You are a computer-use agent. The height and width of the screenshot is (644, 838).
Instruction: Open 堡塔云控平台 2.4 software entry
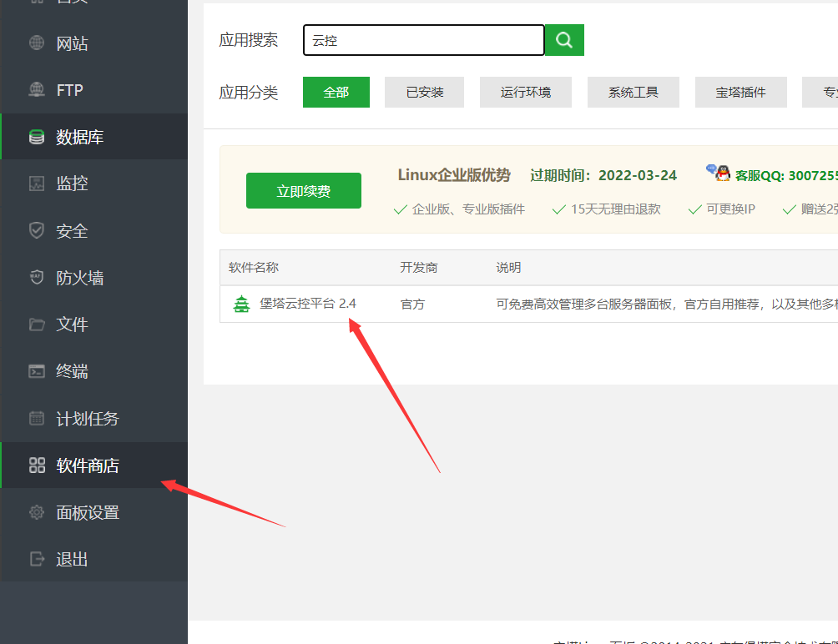click(x=308, y=304)
